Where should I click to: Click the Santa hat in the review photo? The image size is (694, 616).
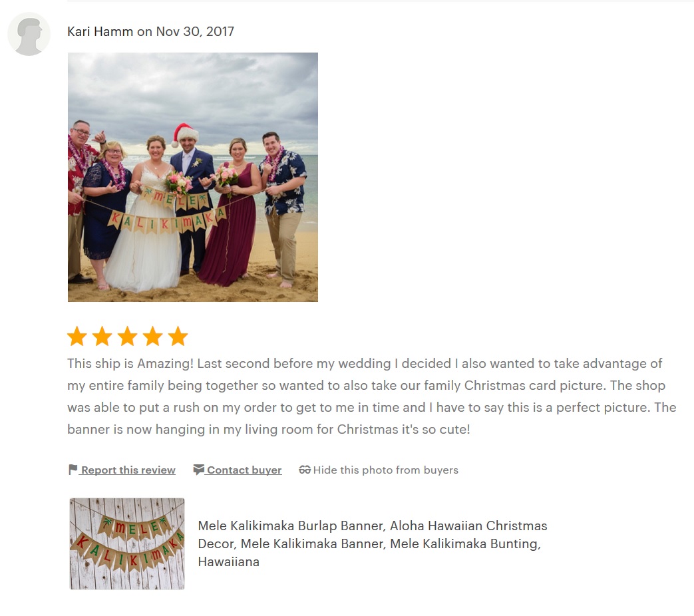[184, 134]
